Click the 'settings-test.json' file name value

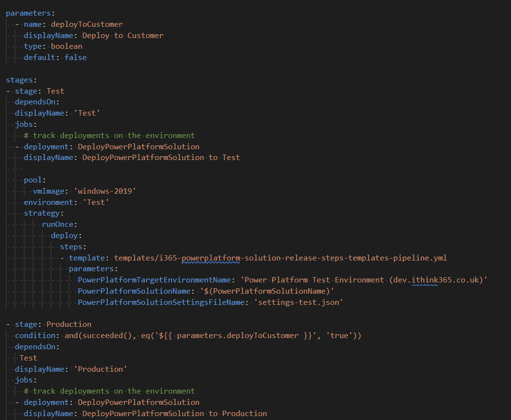[298, 302]
